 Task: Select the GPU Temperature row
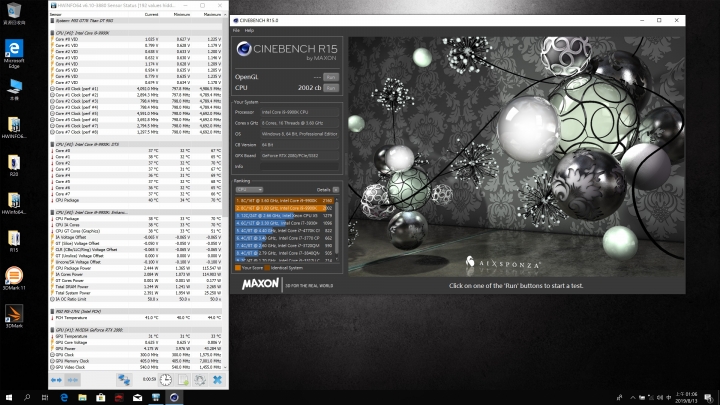[136, 336]
